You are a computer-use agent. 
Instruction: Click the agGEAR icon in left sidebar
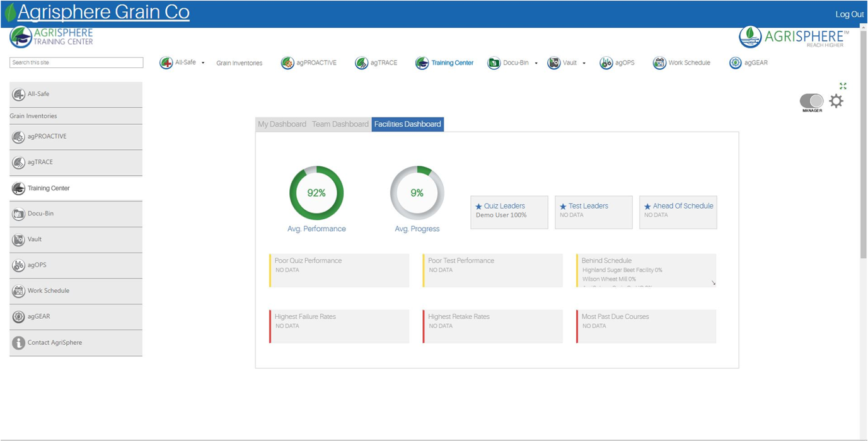(19, 317)
